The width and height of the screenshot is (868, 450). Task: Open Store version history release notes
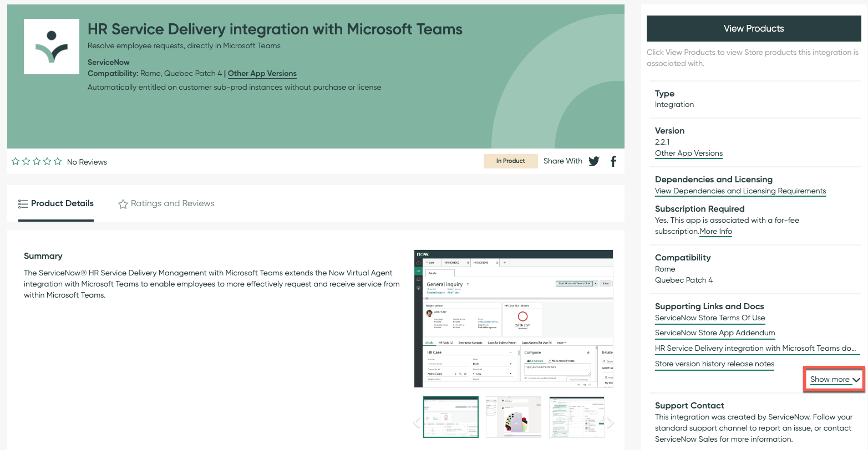tap(714, 364)
